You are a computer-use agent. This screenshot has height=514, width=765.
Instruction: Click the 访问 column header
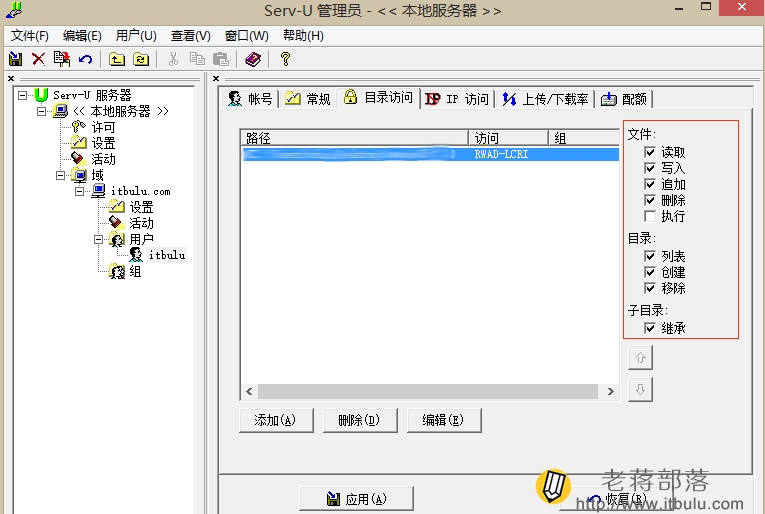coord(508,138)
